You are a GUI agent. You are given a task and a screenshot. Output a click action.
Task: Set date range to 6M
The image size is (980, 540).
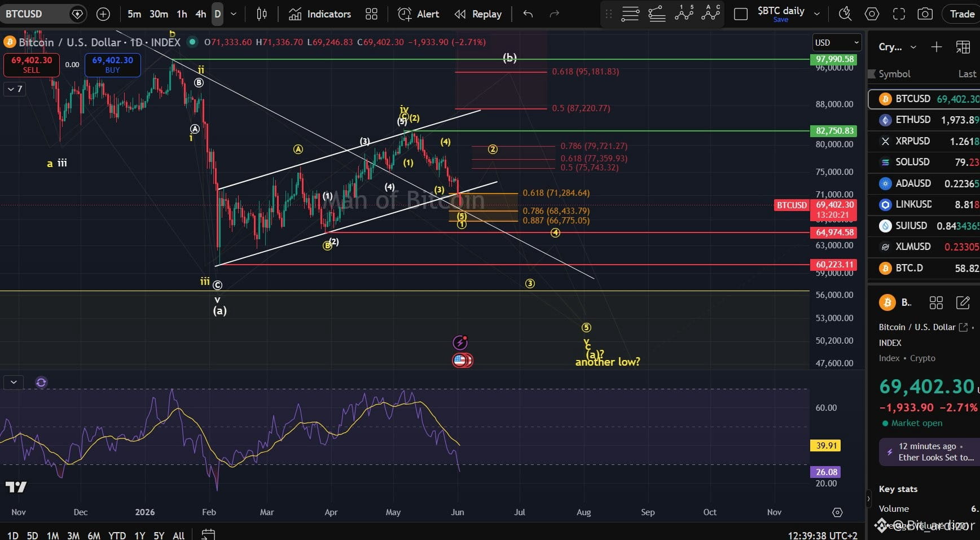(x=94, y=535)
